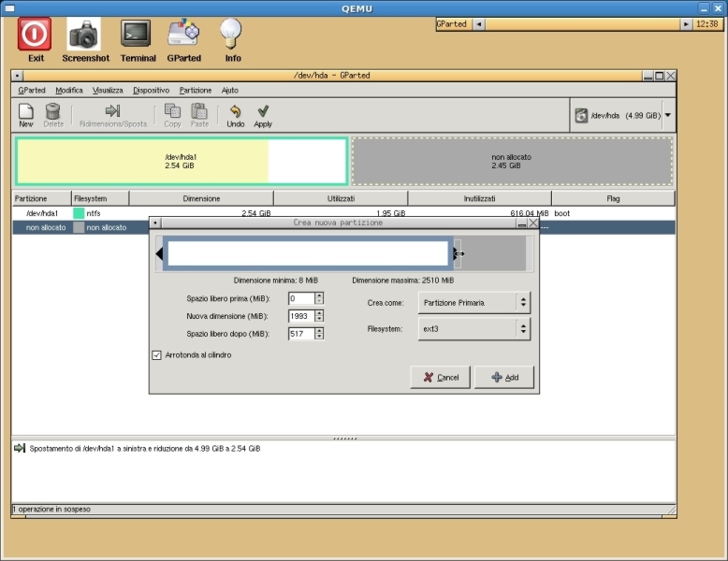Focus the Spazio libero prima input field
Viewport: 728px width, 561px height.
click(301, 298)
